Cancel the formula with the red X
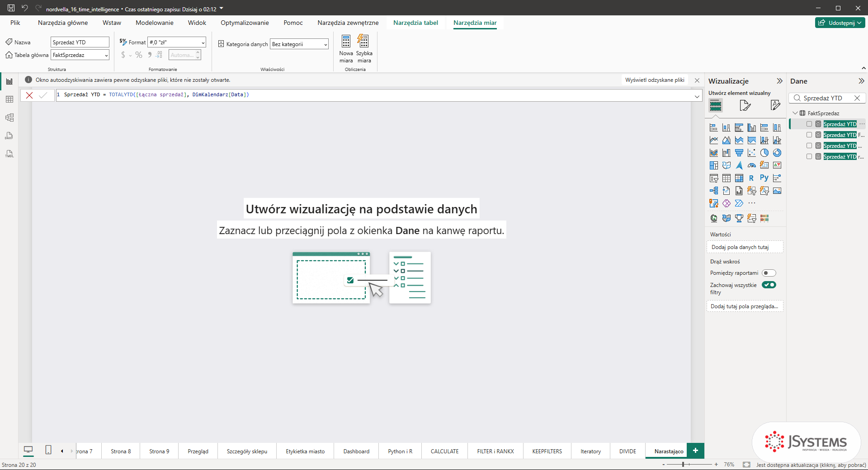 click(x=29, y=95)
